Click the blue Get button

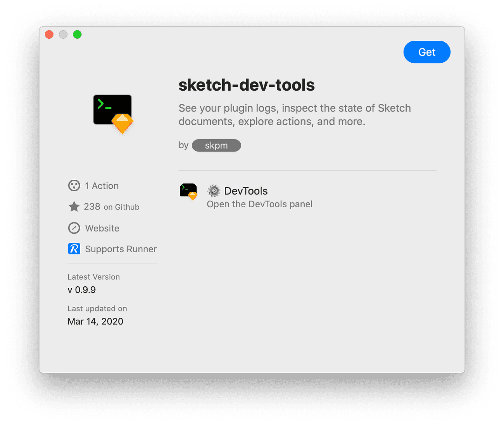click(426, 52)
